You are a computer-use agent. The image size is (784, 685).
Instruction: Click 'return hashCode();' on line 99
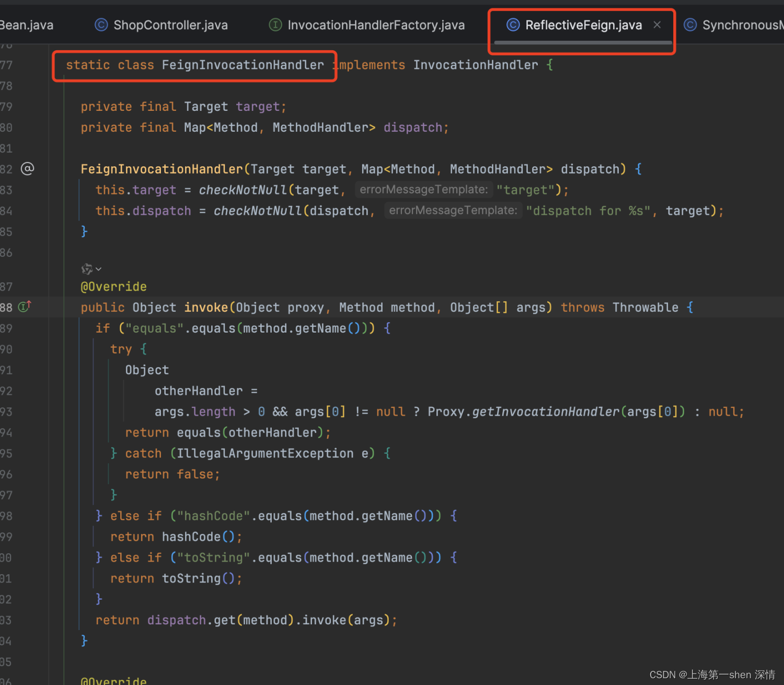point(176,537)
